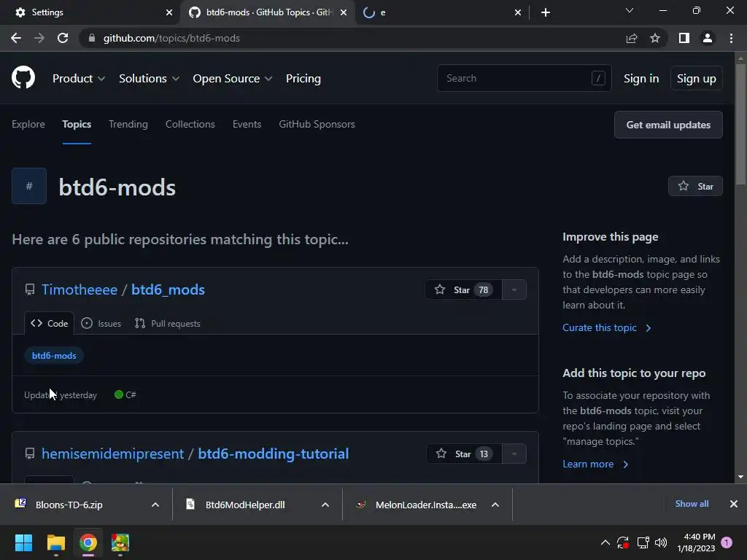This screenshot has height=560, width=747.
Task: Open the btd6-modding-tutorial repository link
Action: pos(273,454)
